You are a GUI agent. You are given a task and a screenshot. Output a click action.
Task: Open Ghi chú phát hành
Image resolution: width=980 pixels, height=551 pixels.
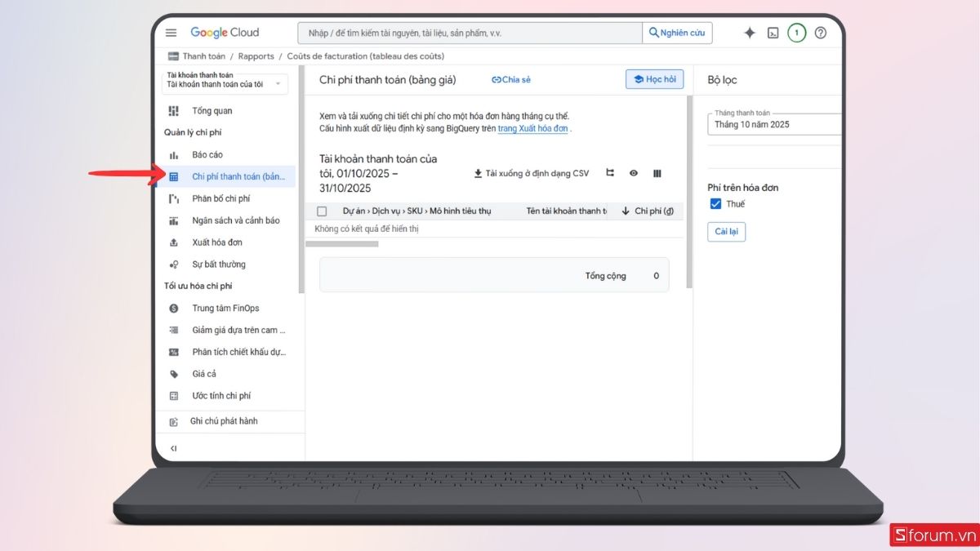(x=224, y=422)
